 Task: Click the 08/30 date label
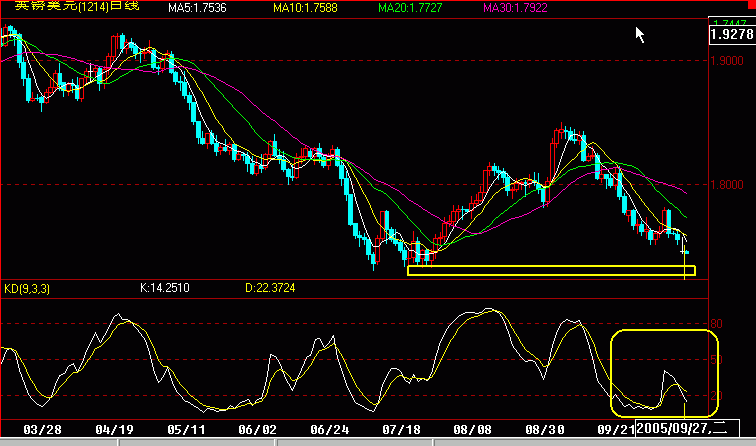(x=544, y=429)
